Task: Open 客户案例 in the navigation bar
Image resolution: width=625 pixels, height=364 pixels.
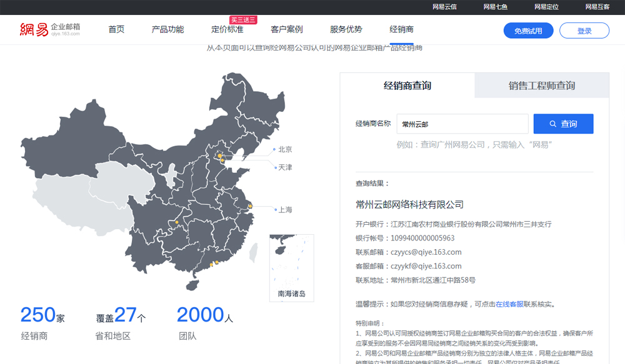Action: click(287, 29)
